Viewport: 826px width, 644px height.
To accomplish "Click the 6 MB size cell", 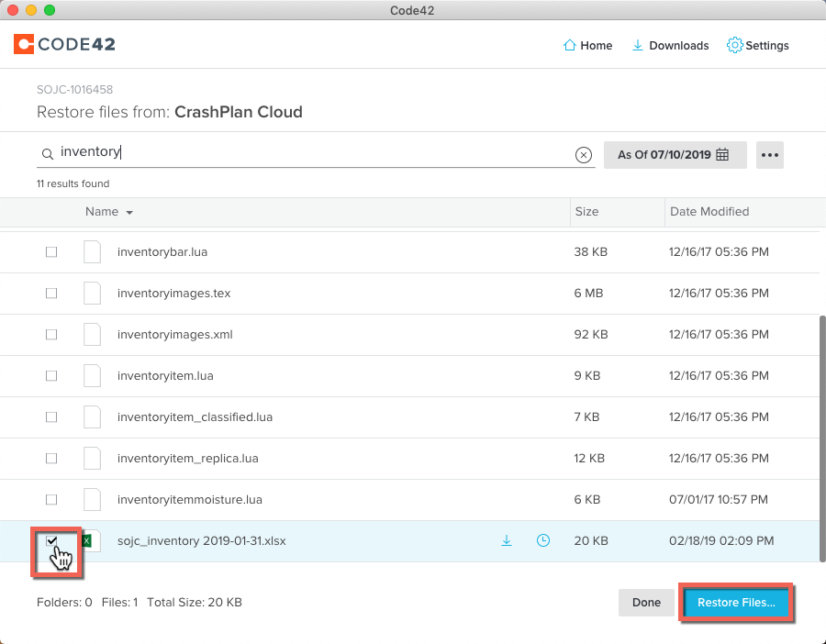I will point(588,293).
